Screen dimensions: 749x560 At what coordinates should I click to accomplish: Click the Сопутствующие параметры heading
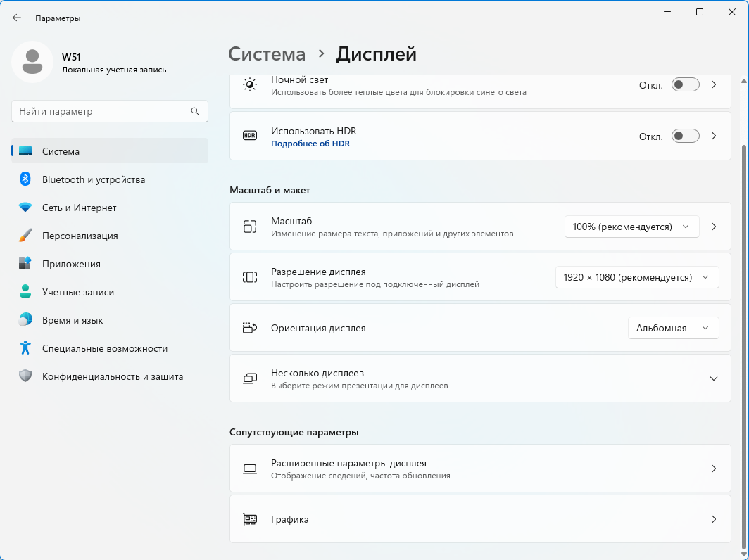294,432
